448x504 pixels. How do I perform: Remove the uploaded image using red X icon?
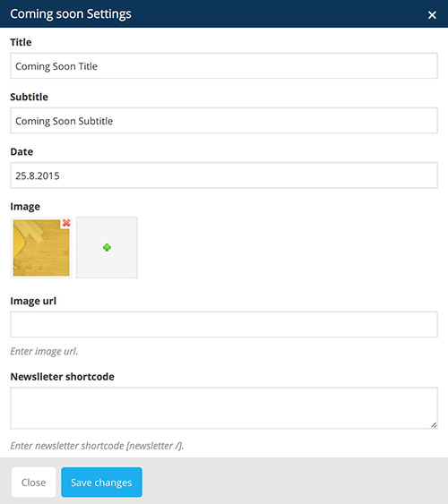click(66, 223)
